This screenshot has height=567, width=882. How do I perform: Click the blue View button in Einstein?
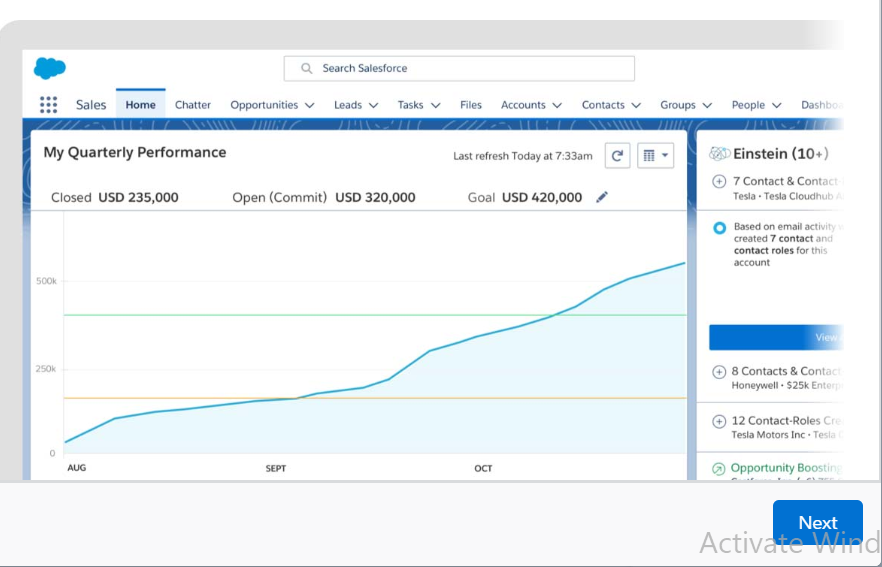pos(776,338)
